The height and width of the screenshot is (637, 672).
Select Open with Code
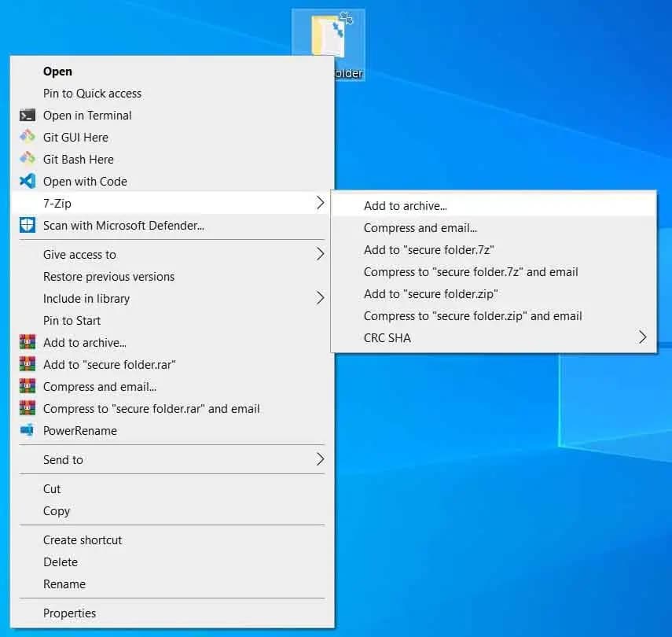tap(171, 182)
